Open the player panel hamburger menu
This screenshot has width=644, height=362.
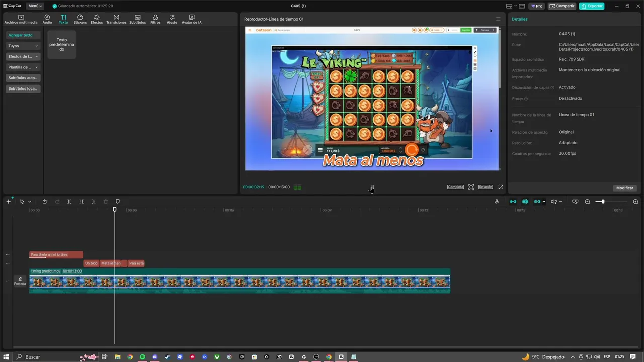pyautogui.click(x=498, y=19)
